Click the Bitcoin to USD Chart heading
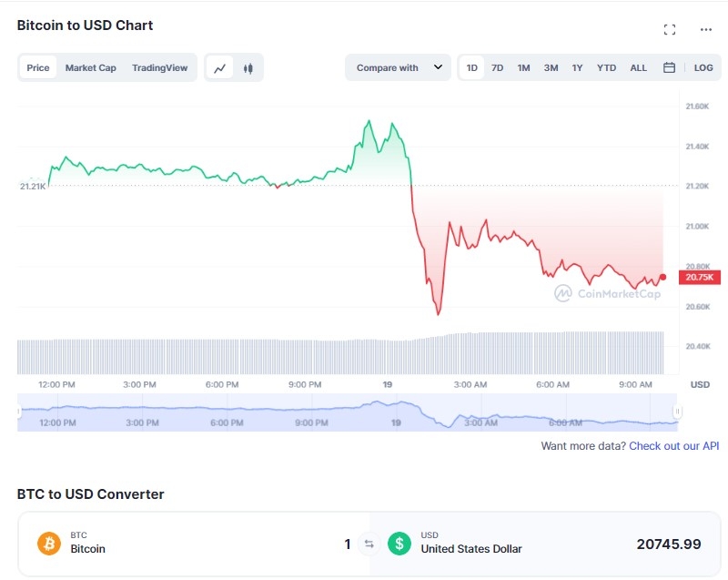 85,25
